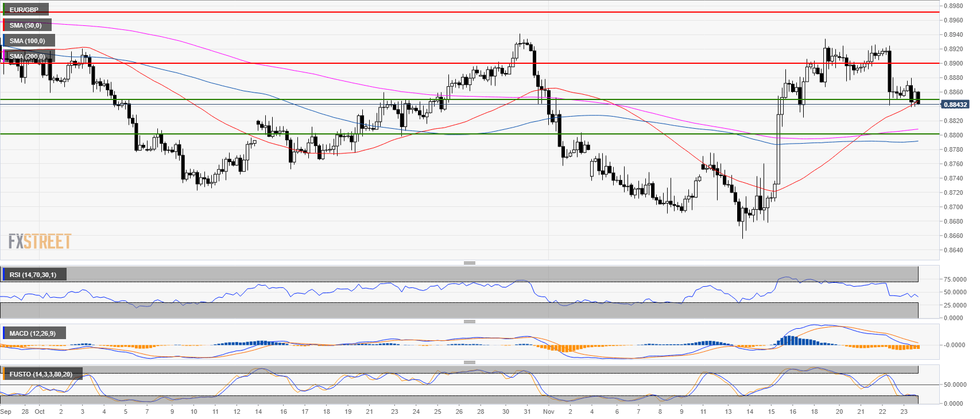
Task: Click the EUR/GBP series legend label
Action: click(24, 10)
